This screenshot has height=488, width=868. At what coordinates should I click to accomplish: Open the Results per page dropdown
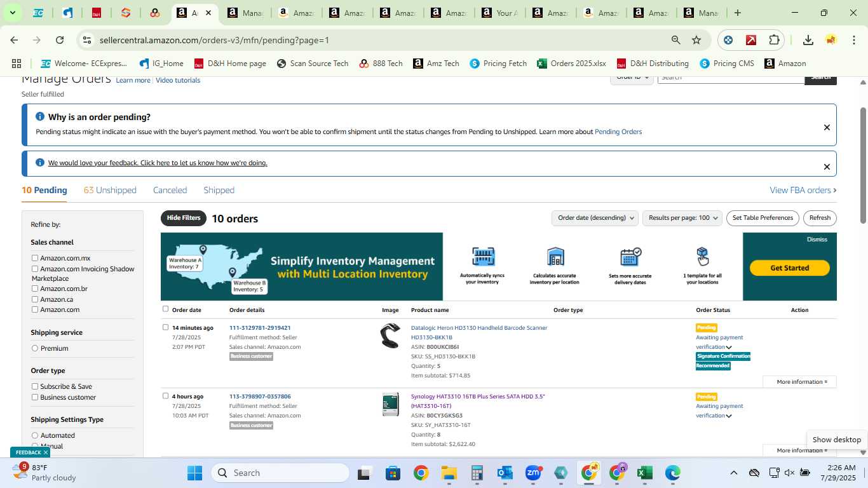(682, 218)
